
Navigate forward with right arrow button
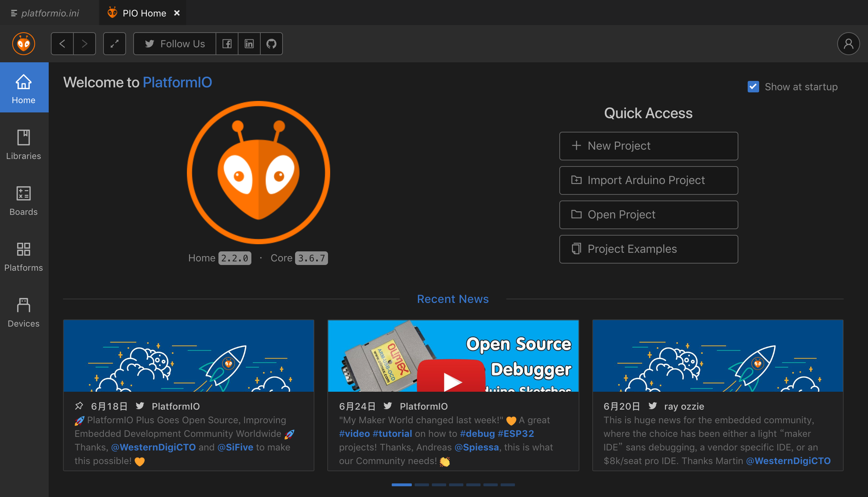tap(85, 44)
